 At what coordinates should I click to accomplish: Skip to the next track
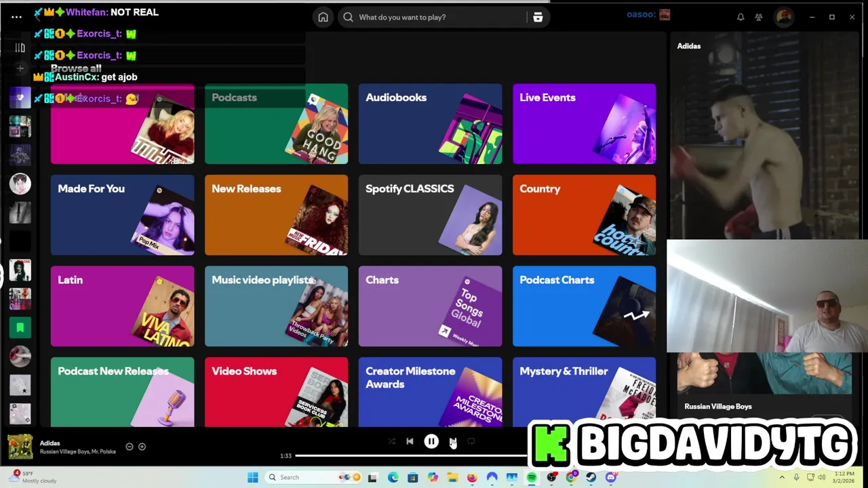pyautogui.click(x=452, y=441)
